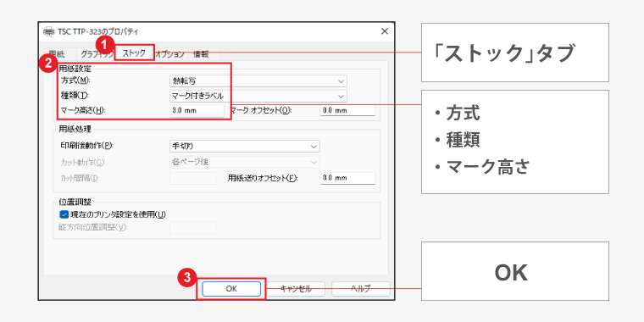Click the マーク高さ(H) label

coord(82,110)
